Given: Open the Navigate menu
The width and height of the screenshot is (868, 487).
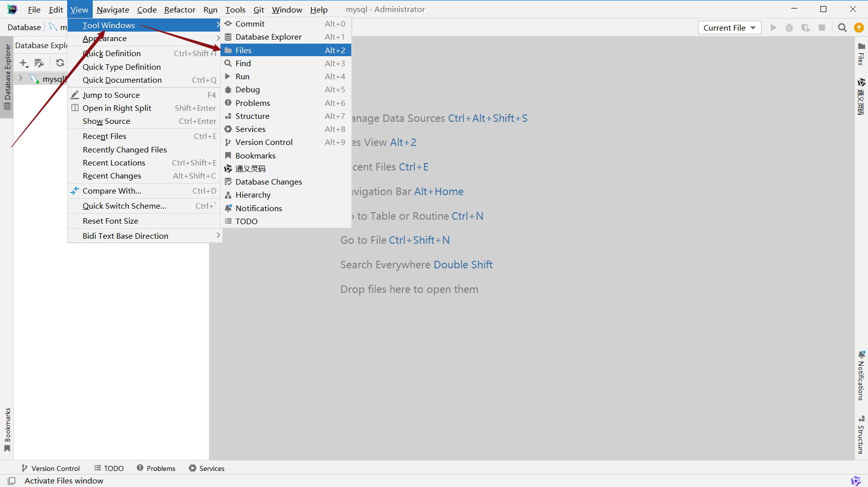Looking at the screenshot, I should [113, 10].
